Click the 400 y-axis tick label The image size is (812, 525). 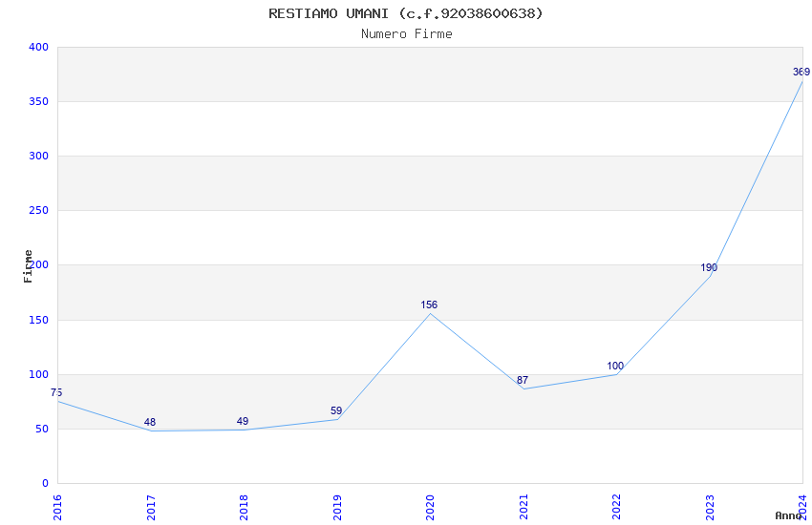[38, 48]
